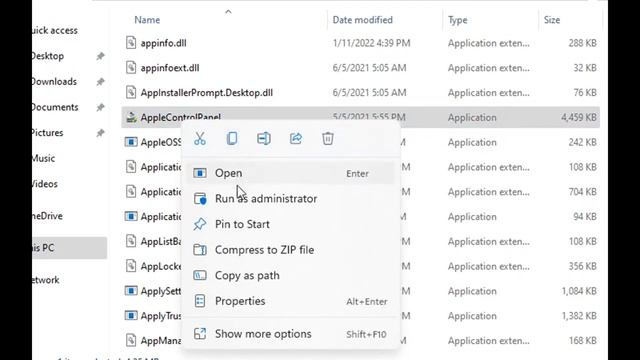The width and height of the screenshot is (640, 360).
Task: Select This PC in the sidebar
Action: click(x=69, y=248)
